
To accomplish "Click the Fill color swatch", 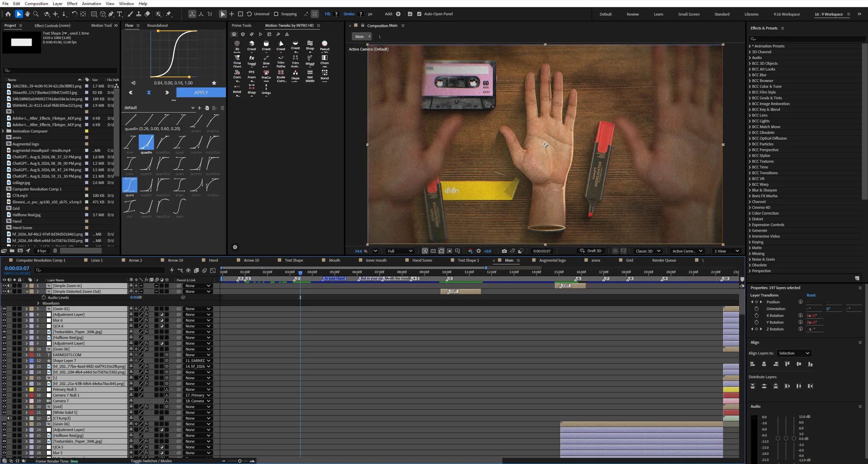I will [336, 14].
